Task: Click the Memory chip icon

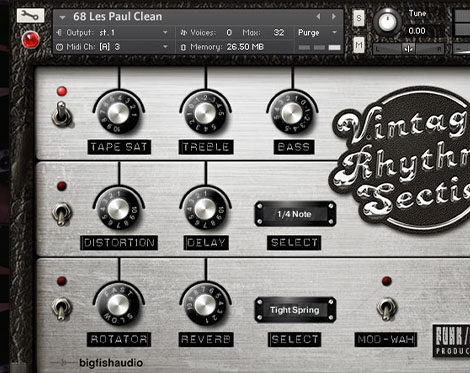Action: 183,47
